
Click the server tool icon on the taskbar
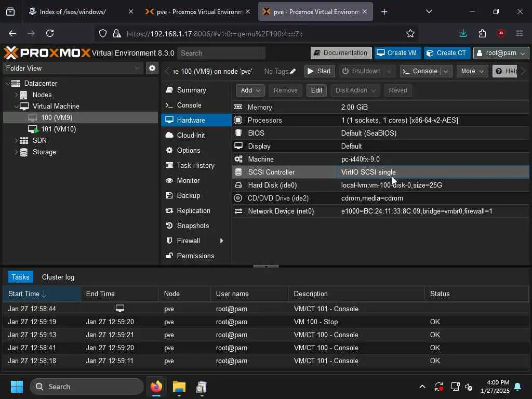coord(201,387)
